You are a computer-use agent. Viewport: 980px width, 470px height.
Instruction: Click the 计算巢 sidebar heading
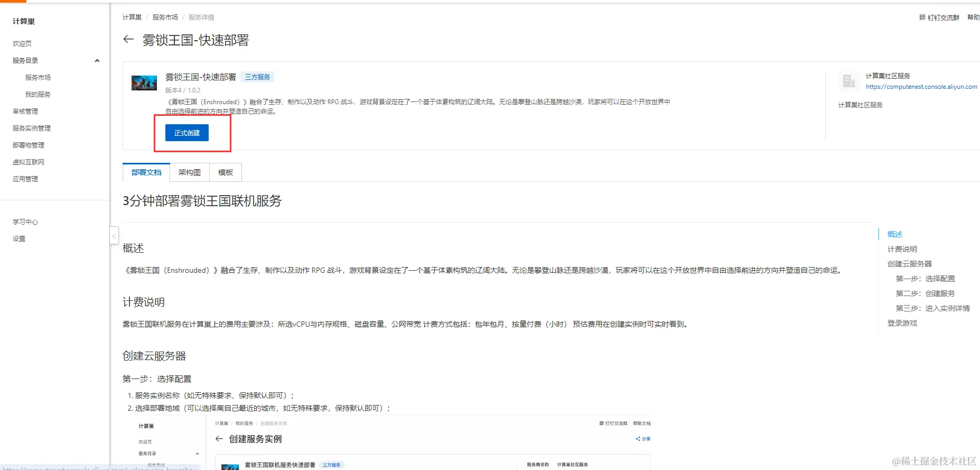(x=24, y=21)
